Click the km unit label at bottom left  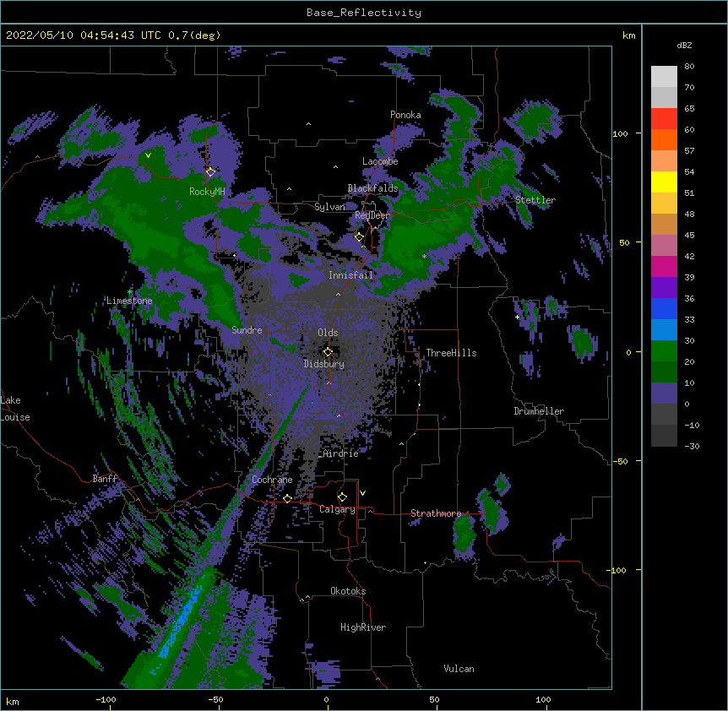[x=13, y=701]
